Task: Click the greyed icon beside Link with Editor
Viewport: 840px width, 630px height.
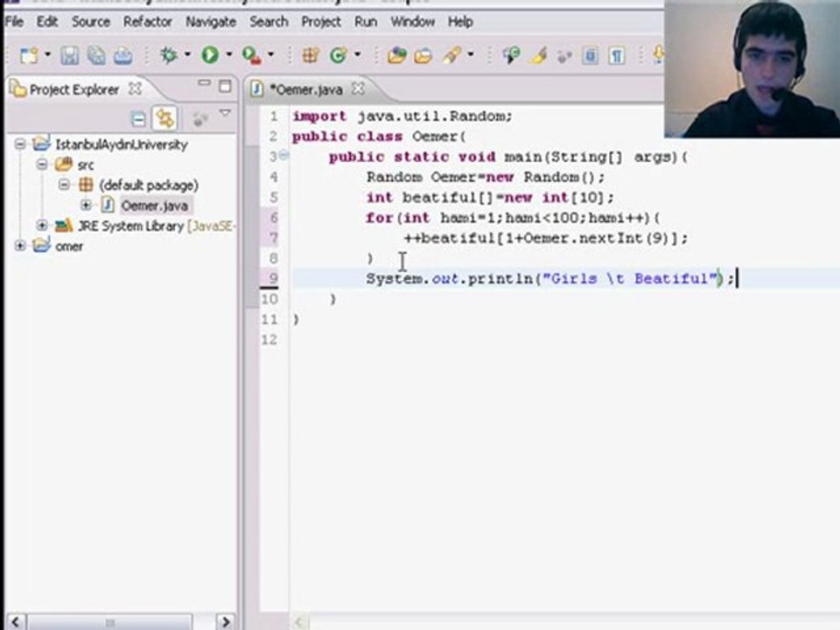Action: tap(199, 119)
